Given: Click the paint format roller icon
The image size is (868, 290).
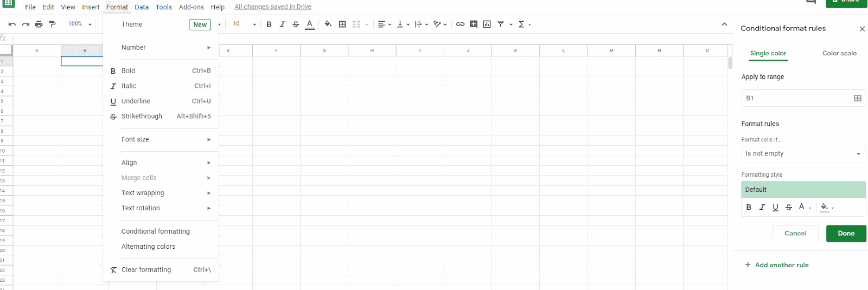Looking at the screenshot, I should [53, 24].
